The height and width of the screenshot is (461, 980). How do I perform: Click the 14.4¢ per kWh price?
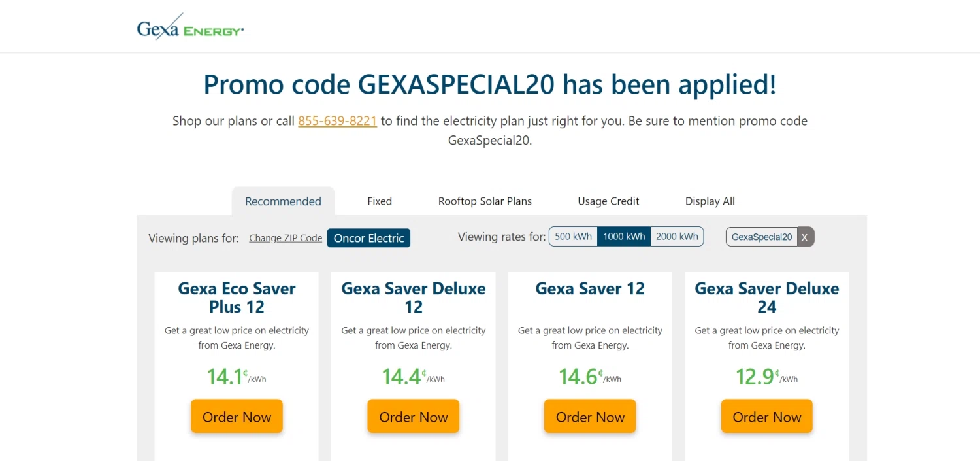414,377
